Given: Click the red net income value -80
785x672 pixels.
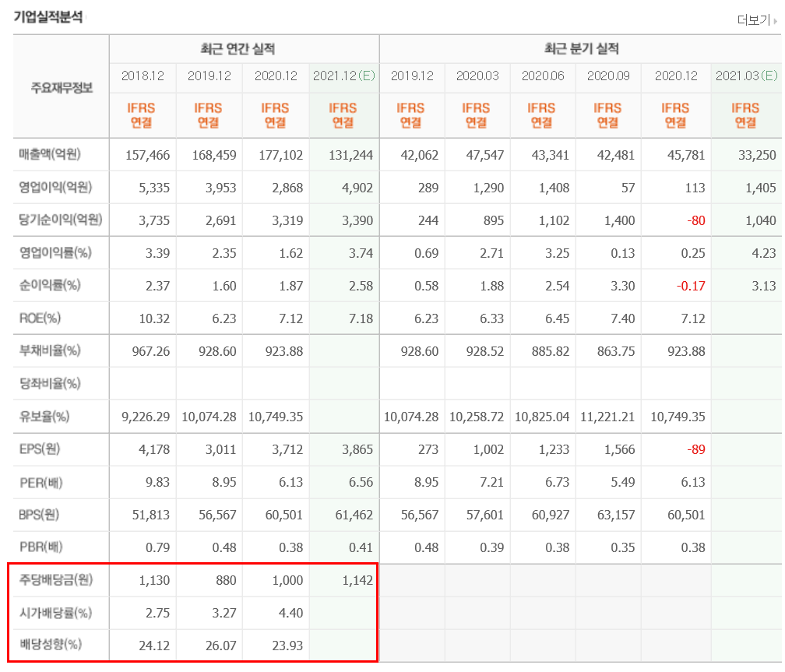Looking at the screenshot, I should click(696, 220).
